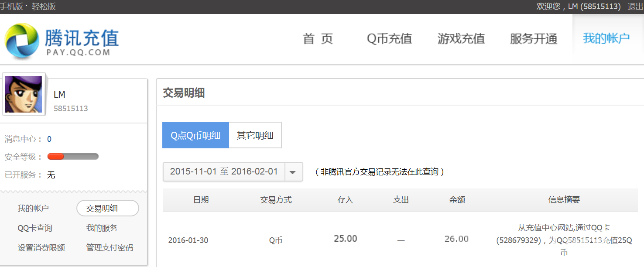Screen dimensions: 644x267
Task: Click the 58515113 QQ number under LM
Action: click(71, 109)
